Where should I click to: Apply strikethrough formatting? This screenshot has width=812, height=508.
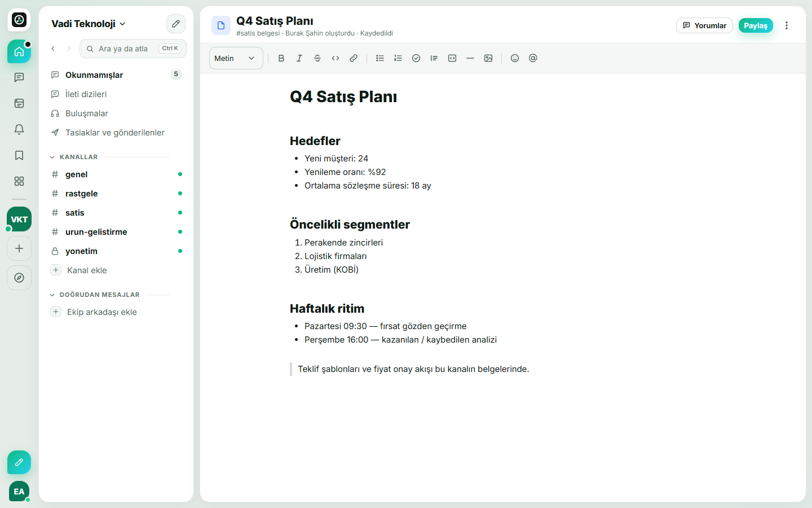tap(317, 58)
